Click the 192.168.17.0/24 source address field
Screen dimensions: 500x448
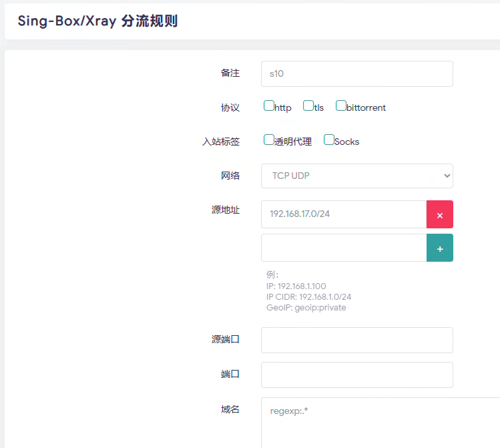[x=343, y=215]
